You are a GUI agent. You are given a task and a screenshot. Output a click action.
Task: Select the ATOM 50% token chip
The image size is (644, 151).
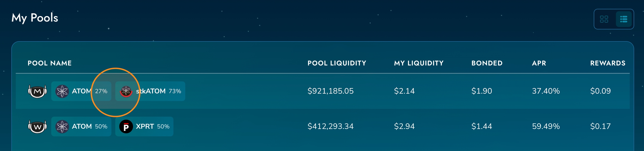click(81, 126)
